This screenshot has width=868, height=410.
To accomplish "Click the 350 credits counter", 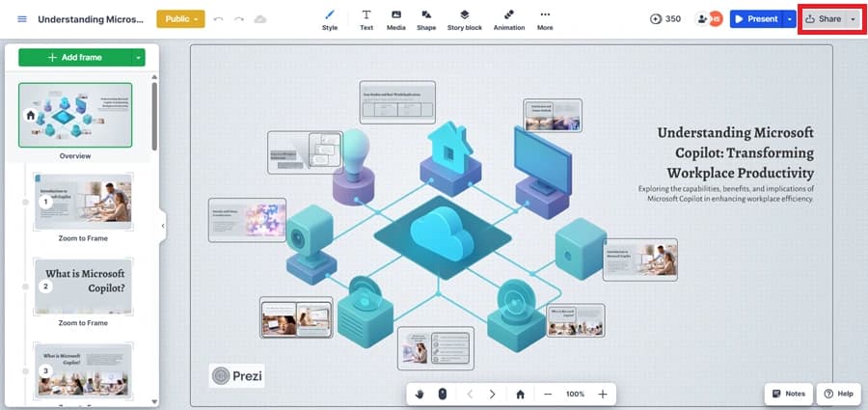I will pyautogui.click(x=665, y=19).
